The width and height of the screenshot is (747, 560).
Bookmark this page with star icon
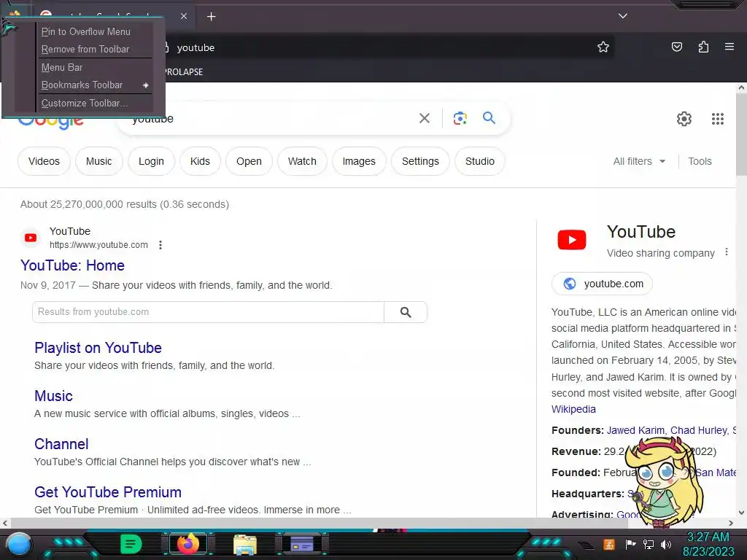coord(603,47)
